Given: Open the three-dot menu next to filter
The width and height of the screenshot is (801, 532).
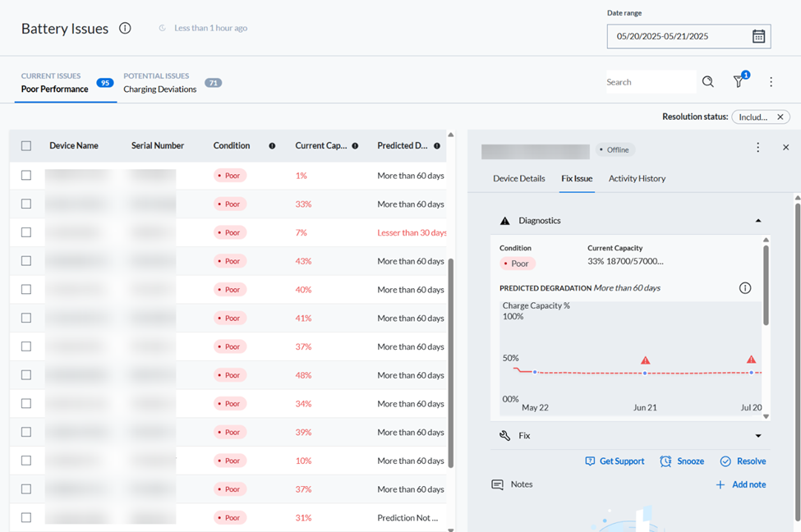Looking at the screenshot, I should (x=771, y=82).
